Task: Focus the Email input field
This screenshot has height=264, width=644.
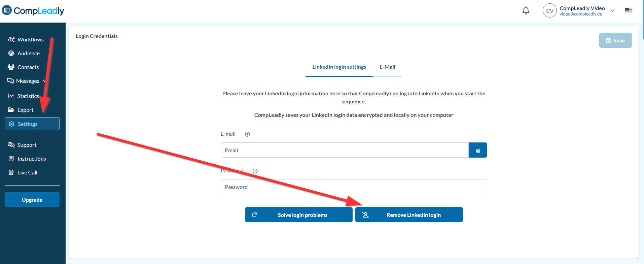Action: tap(345, 150)
